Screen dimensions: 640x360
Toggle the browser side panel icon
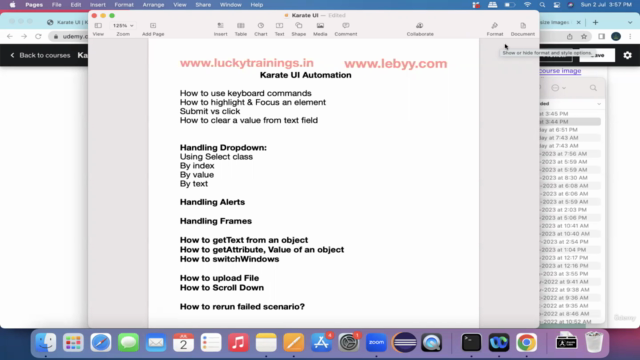602,36
